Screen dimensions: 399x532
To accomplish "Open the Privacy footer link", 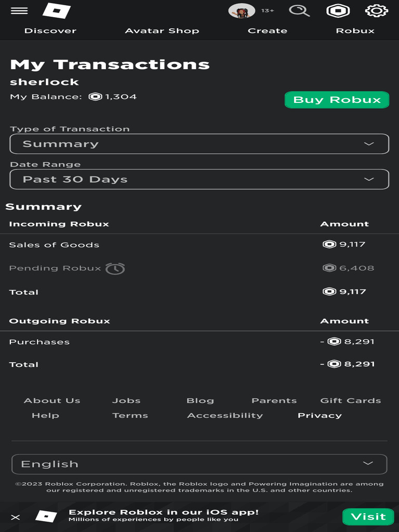I will (x=320, y=416).
